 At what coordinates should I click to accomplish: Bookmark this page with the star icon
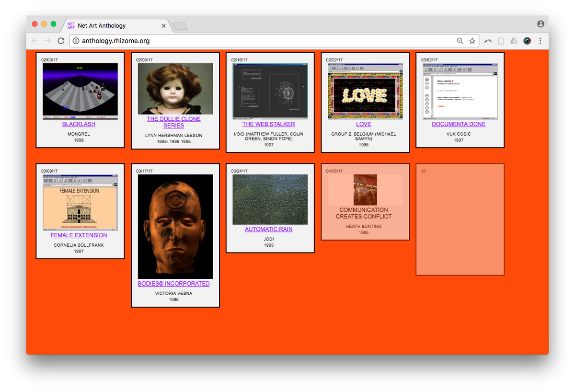tap(472, 41)
